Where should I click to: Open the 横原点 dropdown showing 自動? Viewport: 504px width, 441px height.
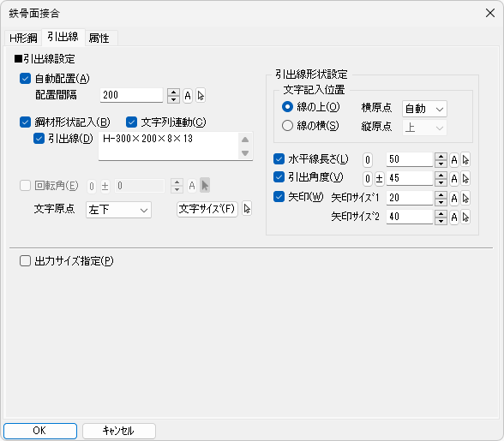pyautogui.click(x=424, y=109)
